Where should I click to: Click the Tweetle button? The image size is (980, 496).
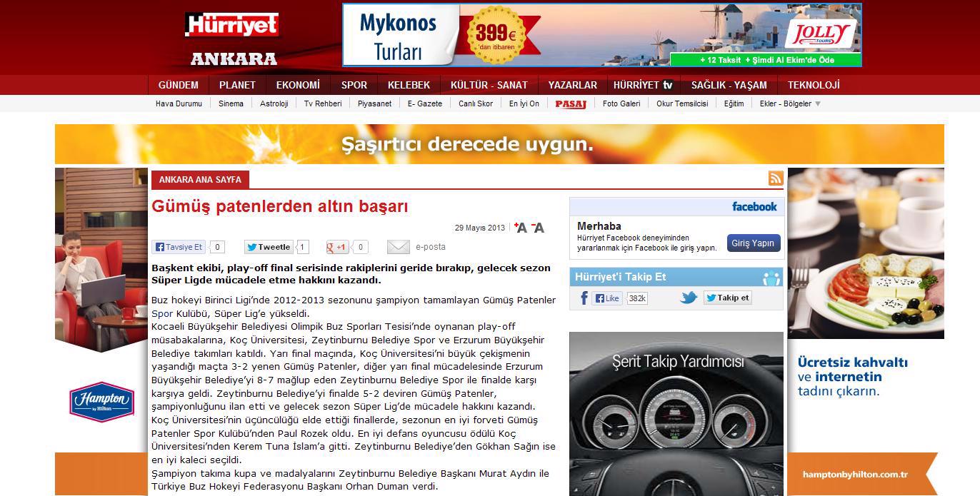click(x=269, y=247)
